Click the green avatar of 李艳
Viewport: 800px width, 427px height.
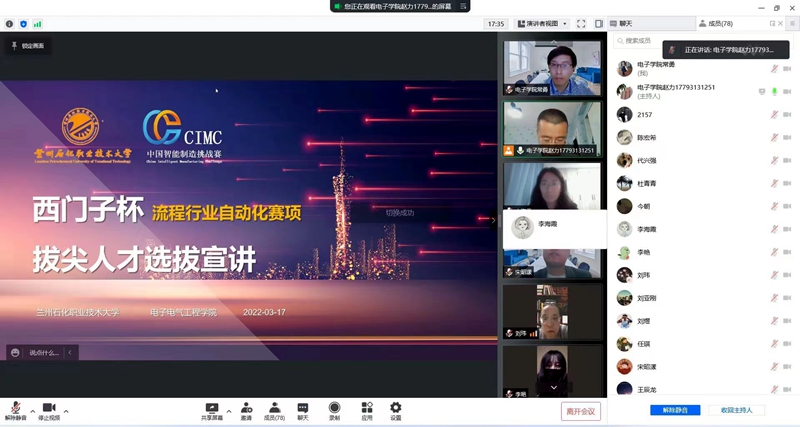tap(624, 252)
